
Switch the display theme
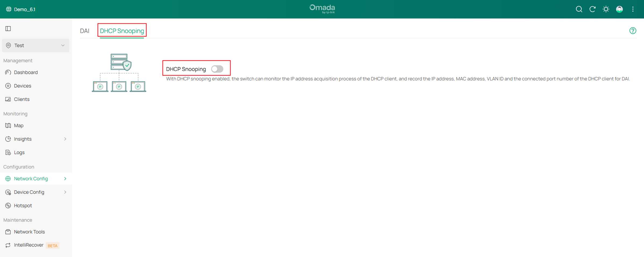[x=606, y=9]
